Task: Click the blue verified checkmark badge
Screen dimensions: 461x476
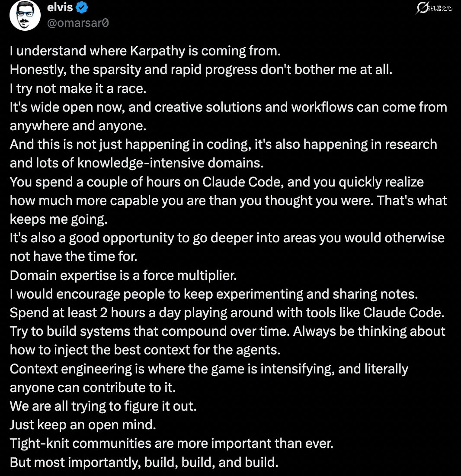Action: [x=83, y=7]
